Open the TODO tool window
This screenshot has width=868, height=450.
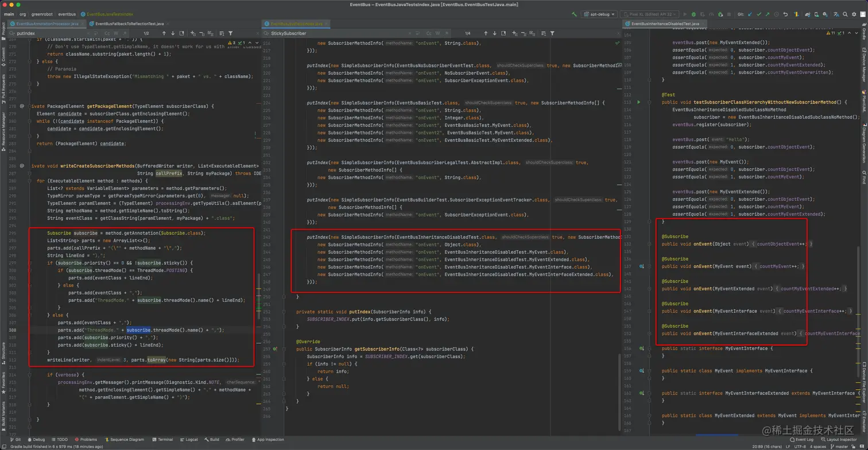coord(59,440)
